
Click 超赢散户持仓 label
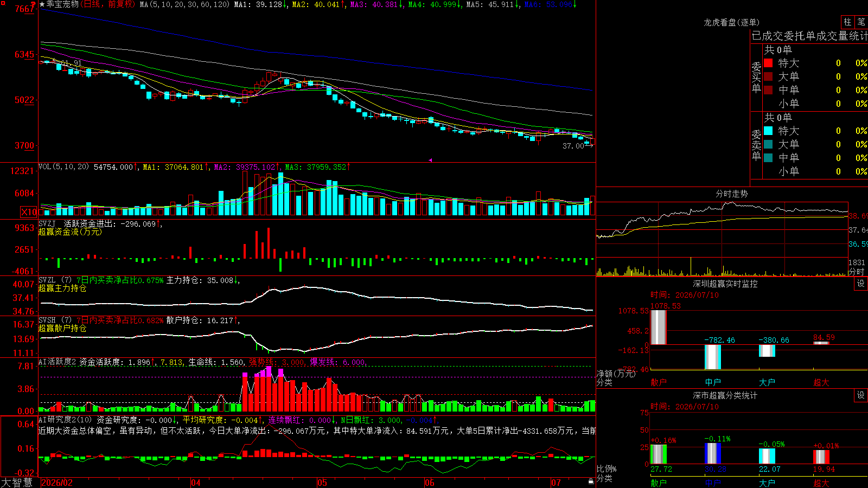click(x=62, y=328)
